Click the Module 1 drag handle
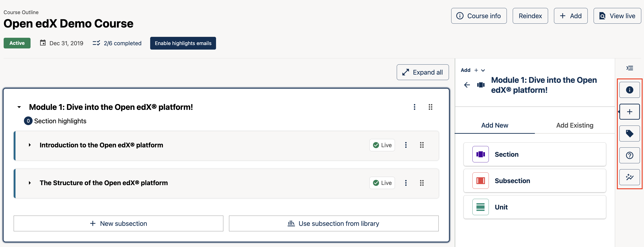644x247 pixels. (430, 107)
